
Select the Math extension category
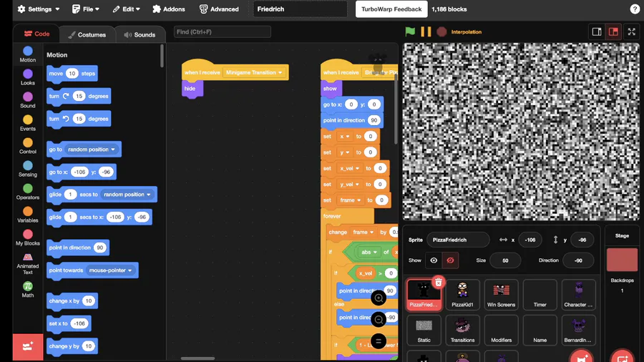(27, 290)
